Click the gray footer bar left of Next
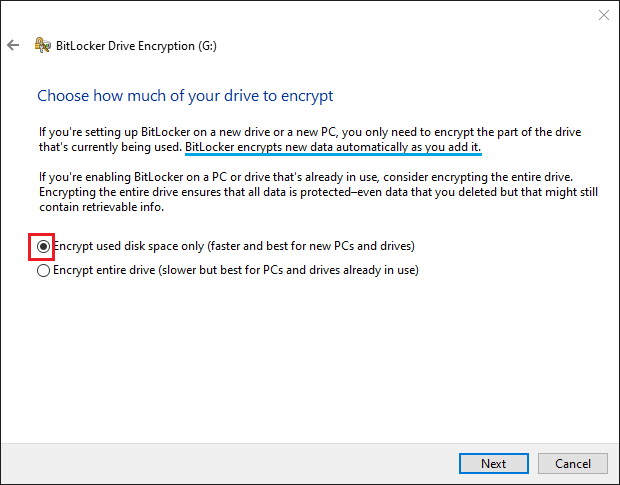This screenshot has height=485, width=620. pyautogui.click(x=229, y=463)
